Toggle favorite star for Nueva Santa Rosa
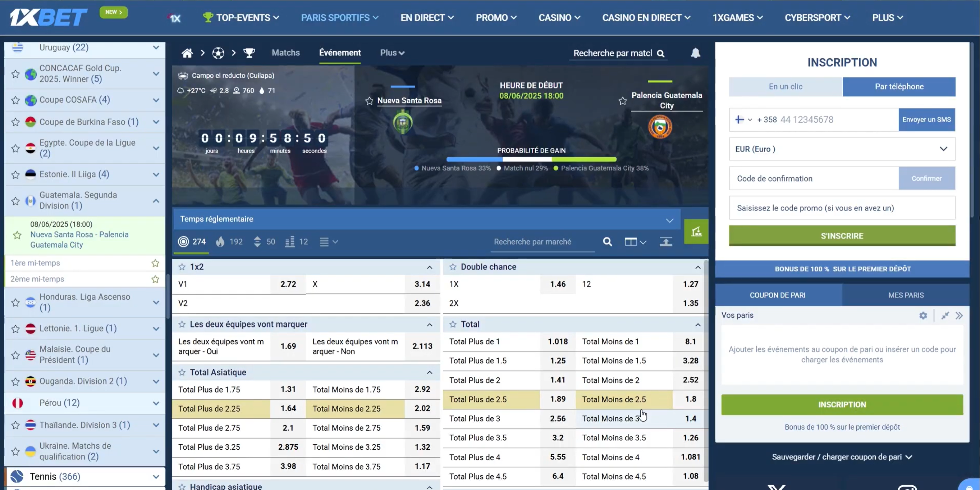 [369, 101]
